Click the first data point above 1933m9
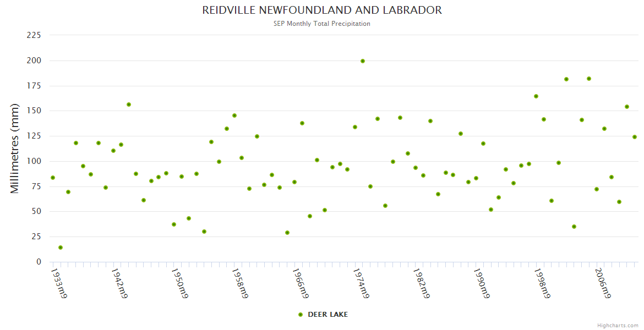The height and width of the screenshot is (330, 644). pyautogui.click(x=53, y=178)
